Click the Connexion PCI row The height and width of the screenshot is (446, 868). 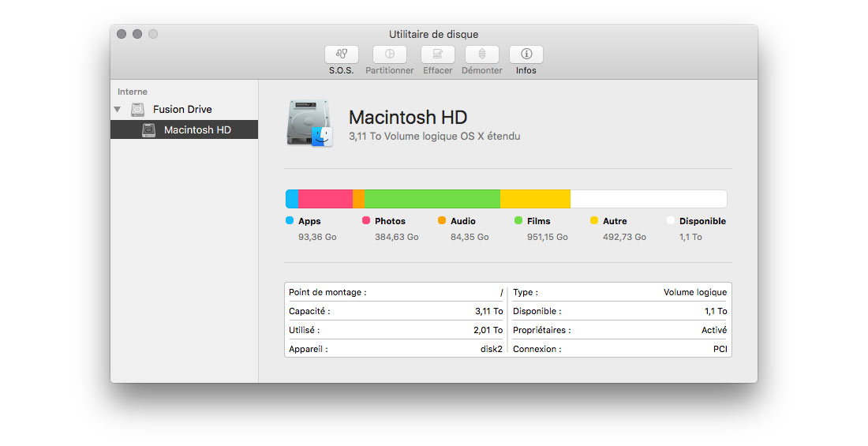(x=620, y=348)
